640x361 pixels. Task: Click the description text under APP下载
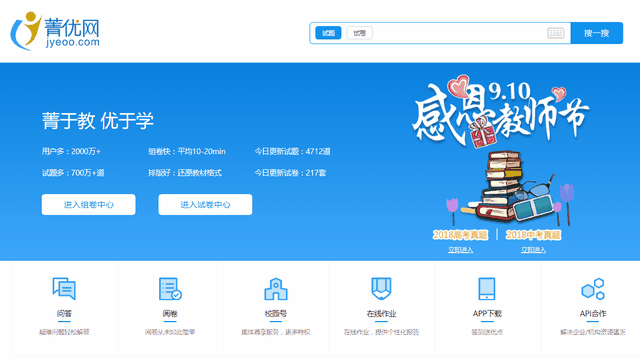[x=487, y=332]
